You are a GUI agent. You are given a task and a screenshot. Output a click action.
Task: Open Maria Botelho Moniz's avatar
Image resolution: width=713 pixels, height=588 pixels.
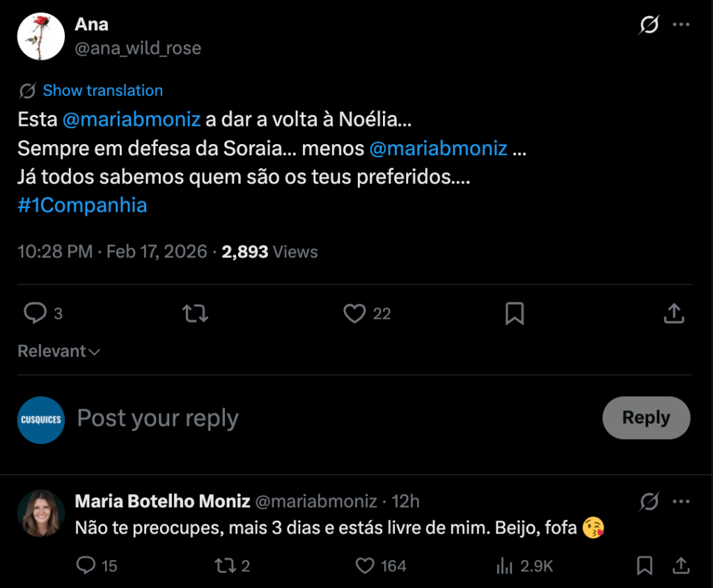tap(41, 513)
